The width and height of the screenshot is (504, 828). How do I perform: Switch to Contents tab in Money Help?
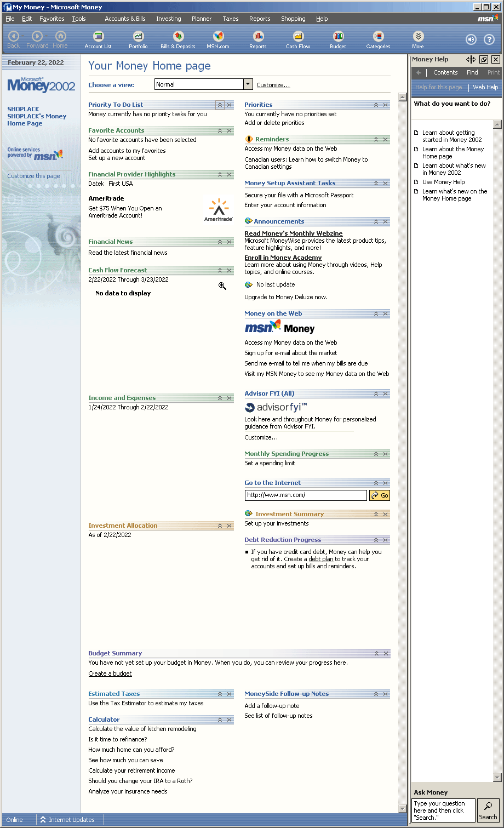[x=445, y=72]
